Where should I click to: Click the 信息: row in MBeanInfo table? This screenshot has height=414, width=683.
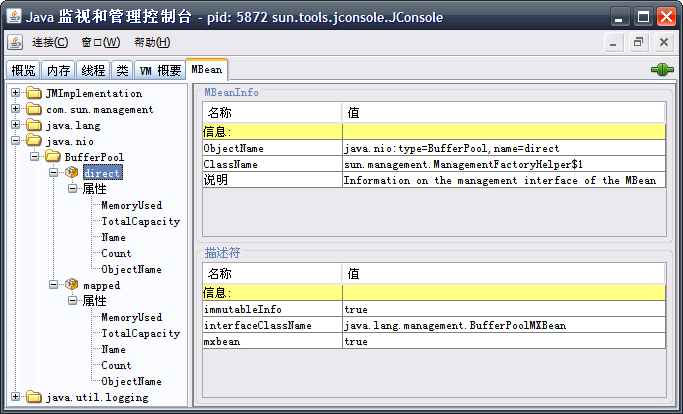pos(434,132)
